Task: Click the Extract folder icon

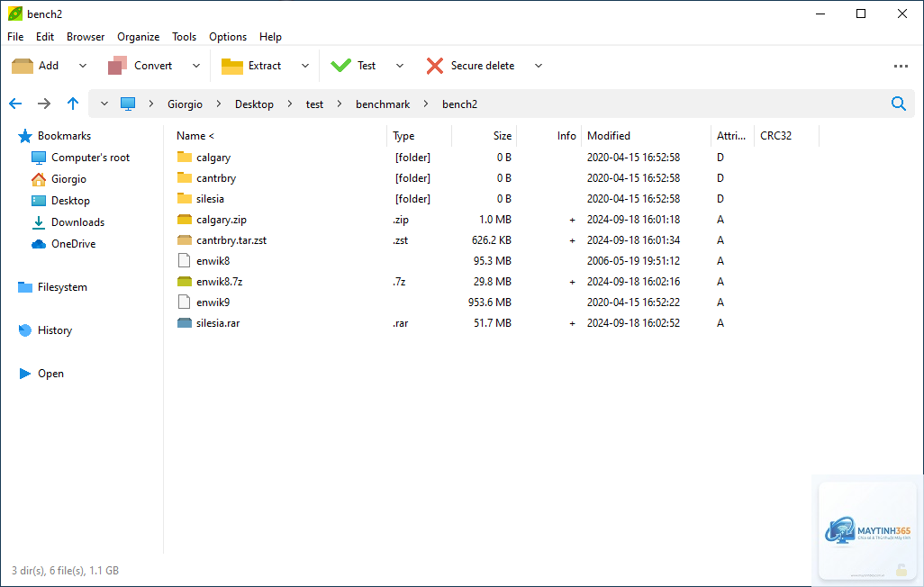Action: [x=231, y=66]
